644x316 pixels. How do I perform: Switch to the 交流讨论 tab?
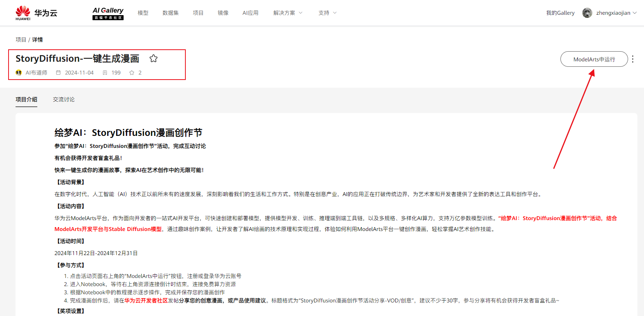[64, 99]
